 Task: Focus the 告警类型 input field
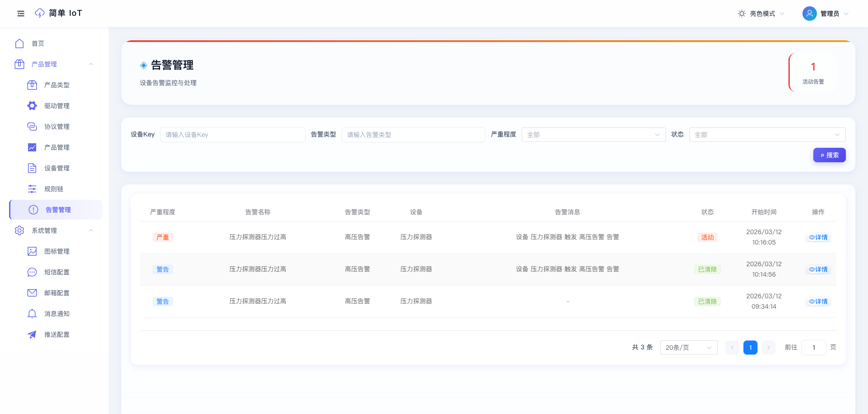(414, 135)
